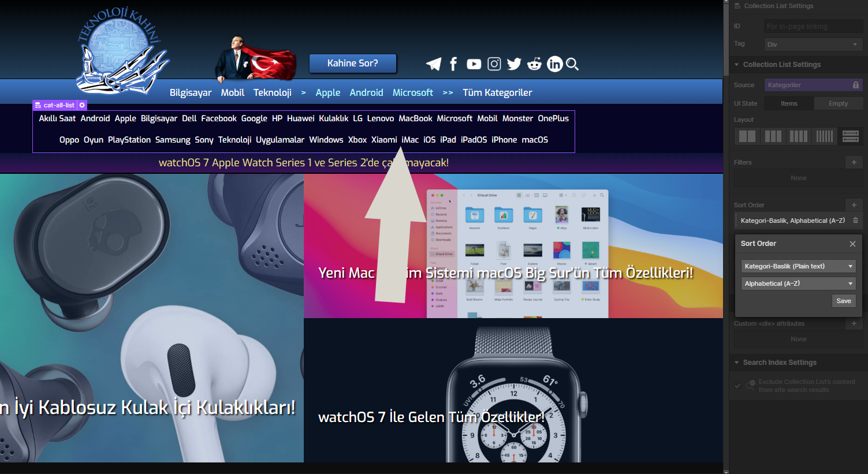Open Tüm Kategoriler in the navbar
The width and height of the screenshot is (868, 474).
pos(497,92)
